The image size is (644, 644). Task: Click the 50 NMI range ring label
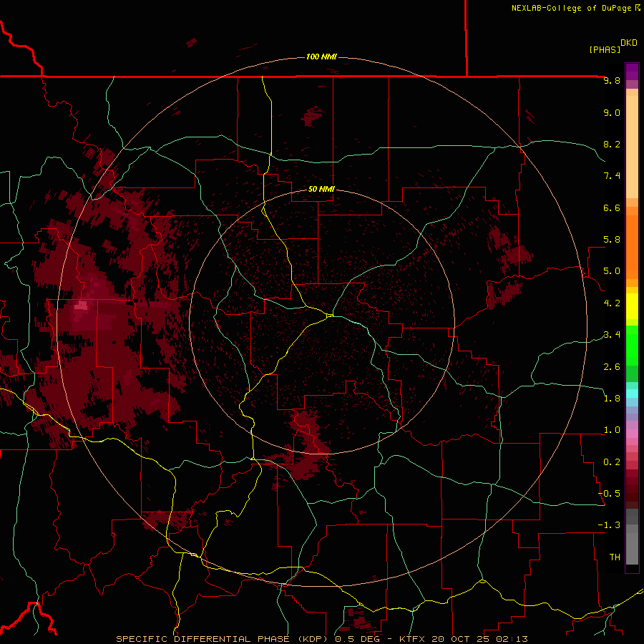321,189
